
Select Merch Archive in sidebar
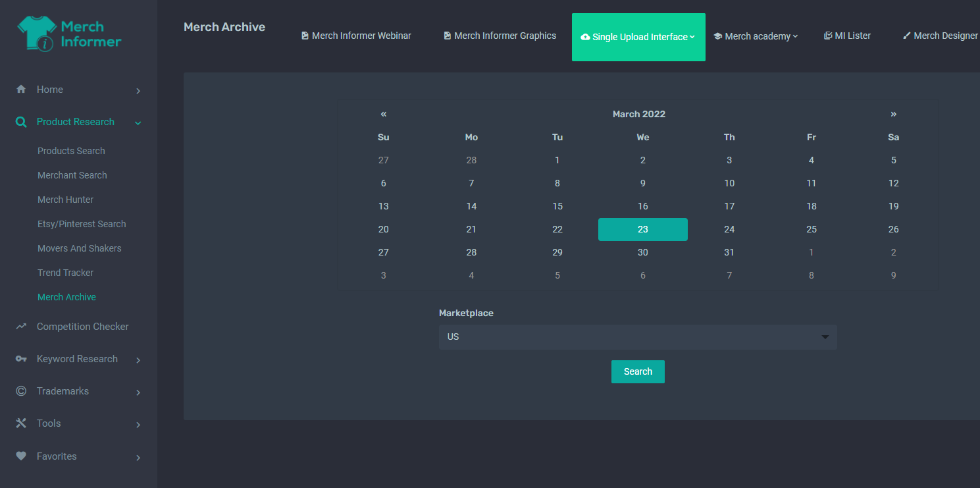67,297
